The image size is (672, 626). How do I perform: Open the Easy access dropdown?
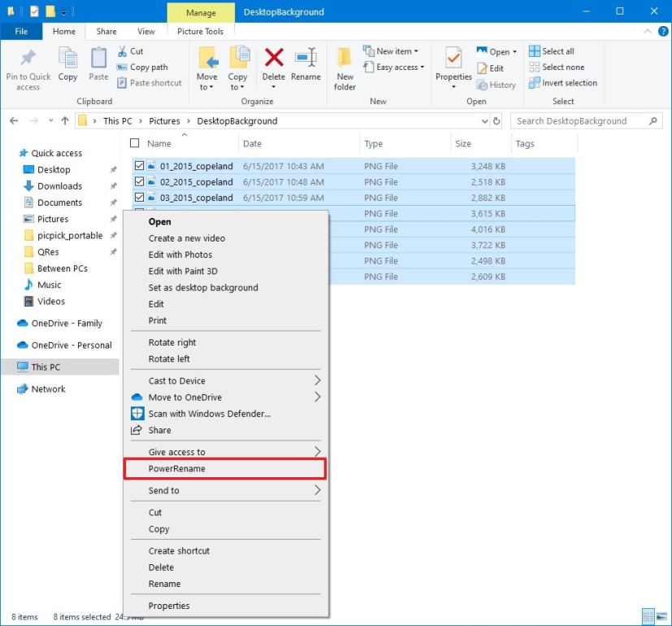point(423,67)
